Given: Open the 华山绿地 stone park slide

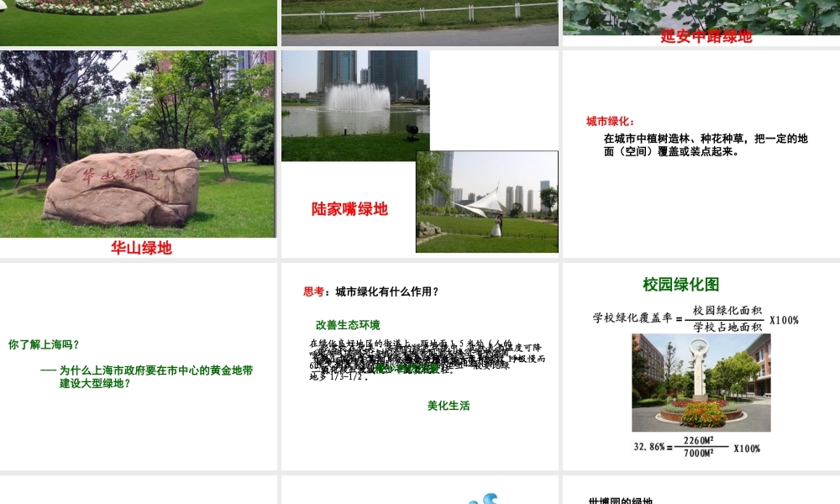Looking at the screenshot, I should (x=139, y=154).
